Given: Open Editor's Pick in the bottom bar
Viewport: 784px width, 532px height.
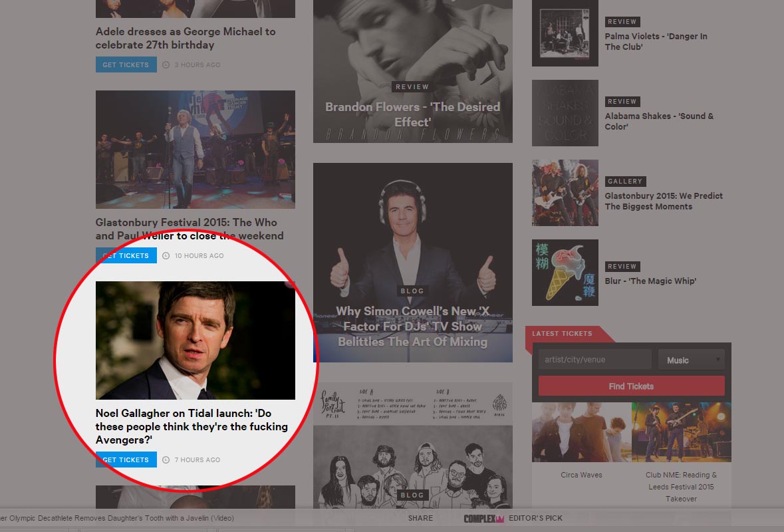Looking at the screenshot, I should (x=535, y=518).
